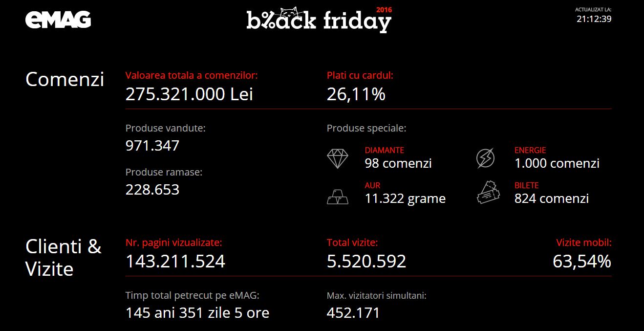
Task: Click the lightning bolt ENERGIE icon
Action: point(485,158)
